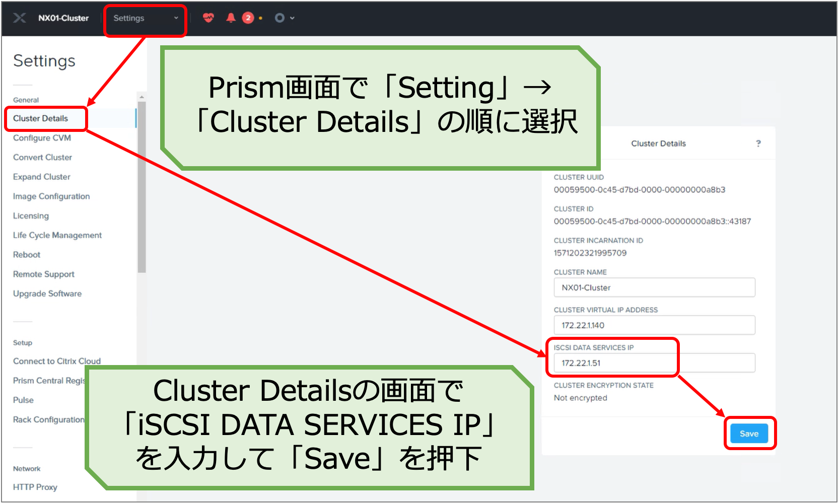This screenshot has width=839, height=504.
Task: Select the cluster UUID value text
Action: [x=640, y=190]
